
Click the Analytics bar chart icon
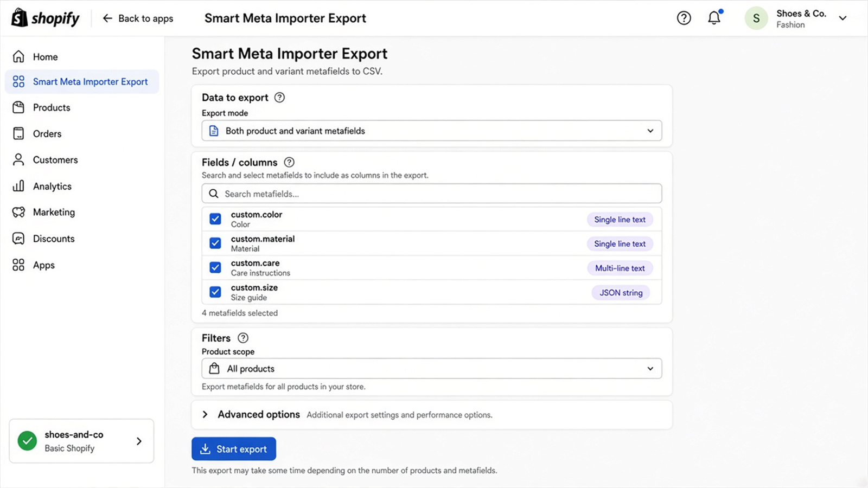(18, 186)
